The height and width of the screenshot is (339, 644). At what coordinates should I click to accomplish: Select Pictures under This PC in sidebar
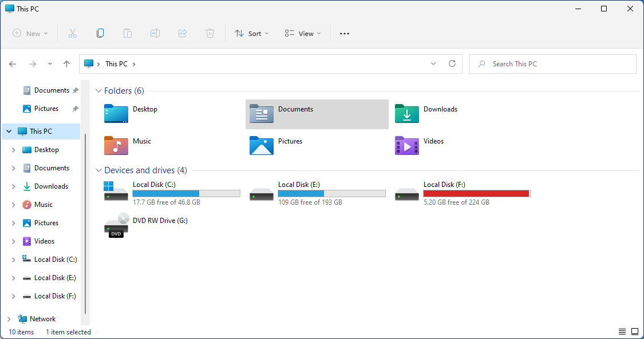click(x=45, y=223)
